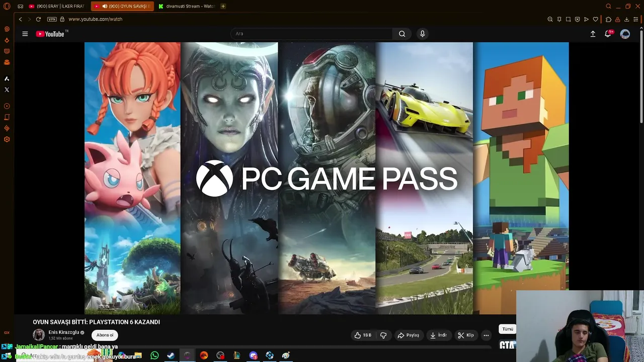Expand the YouTube guide hamburger menu
The image size is (644, 362).
click(x=25, y=34)
